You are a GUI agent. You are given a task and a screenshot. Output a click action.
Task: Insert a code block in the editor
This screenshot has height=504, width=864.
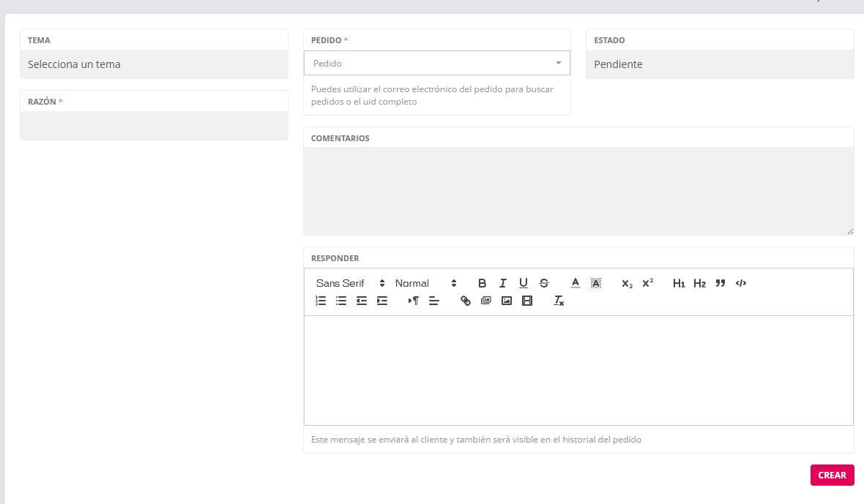741,283
